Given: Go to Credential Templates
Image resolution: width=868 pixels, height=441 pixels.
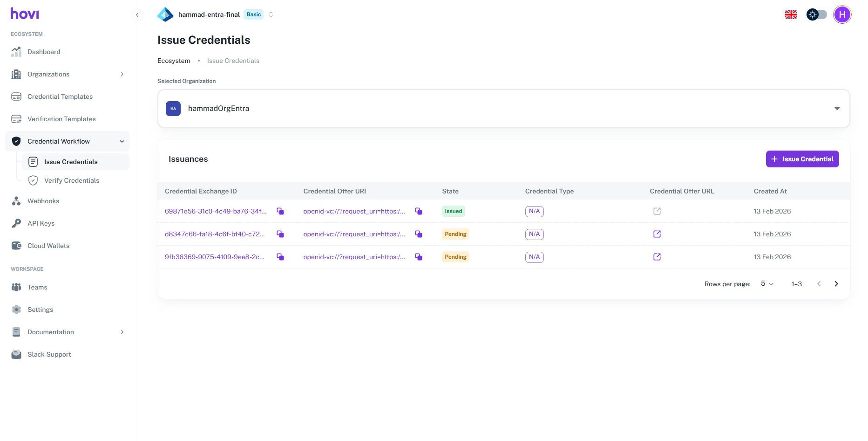Looking at the screenshot, I should pyautogui.click(x=60, y=96).
